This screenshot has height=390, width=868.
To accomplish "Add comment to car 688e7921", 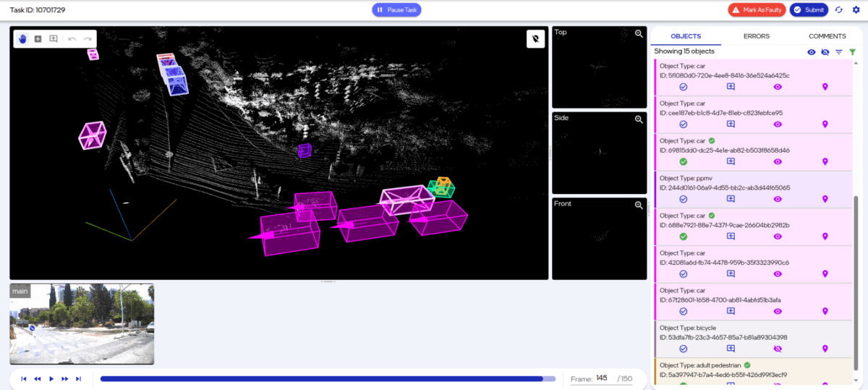I will pos(731,237).
